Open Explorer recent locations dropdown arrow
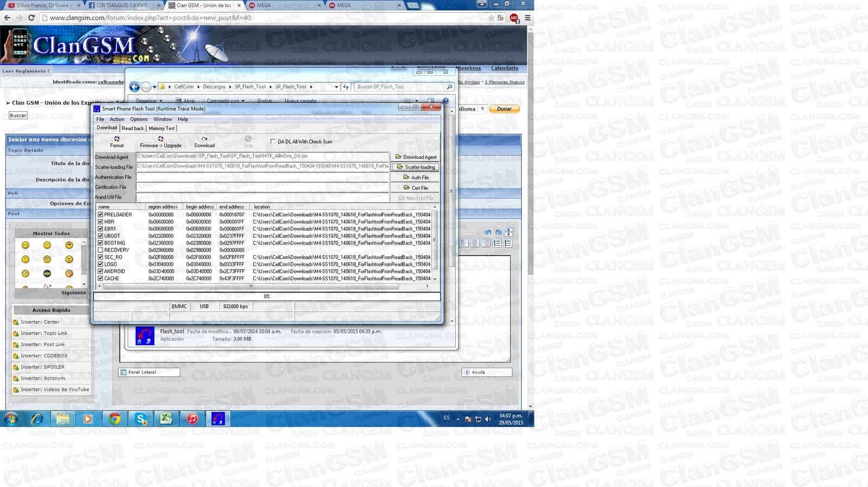The height and width of the screenshot is (487, 868). tap(155, 87)
